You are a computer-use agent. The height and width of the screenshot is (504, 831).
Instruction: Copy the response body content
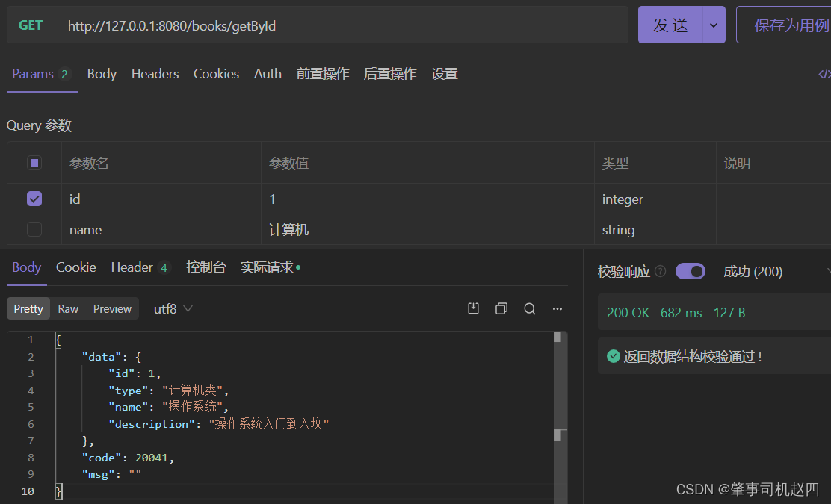click(501, 308)
